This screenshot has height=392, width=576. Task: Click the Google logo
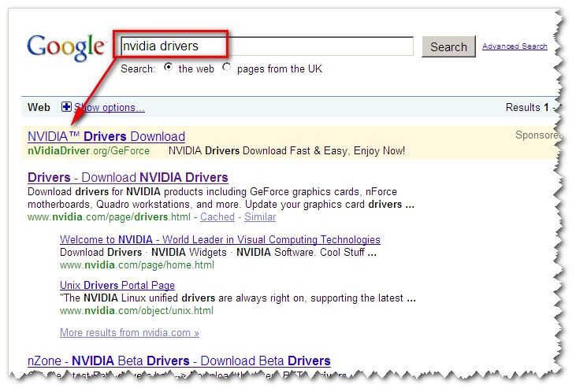tap(66, 47)
